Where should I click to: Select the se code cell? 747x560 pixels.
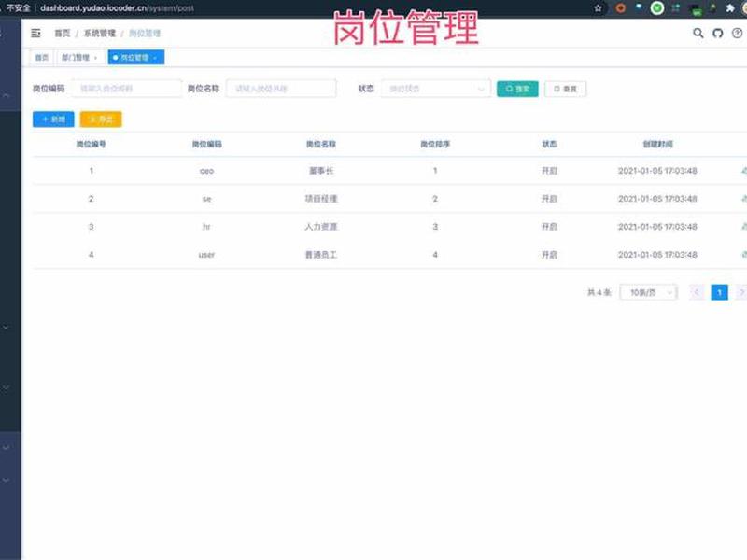click(x=206, y=199)
